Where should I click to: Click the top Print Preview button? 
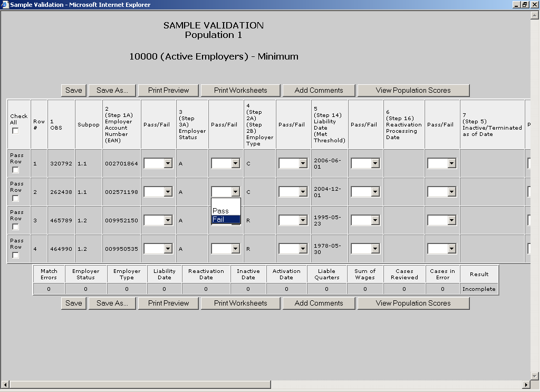pos(168,90)
